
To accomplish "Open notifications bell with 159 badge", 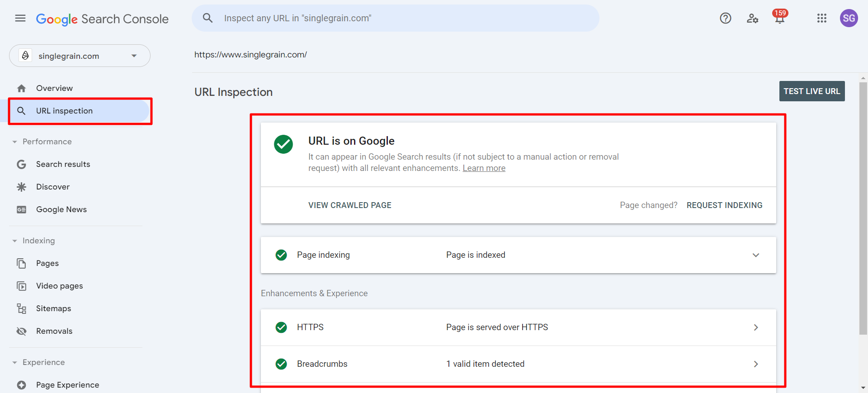I will 780,17.
